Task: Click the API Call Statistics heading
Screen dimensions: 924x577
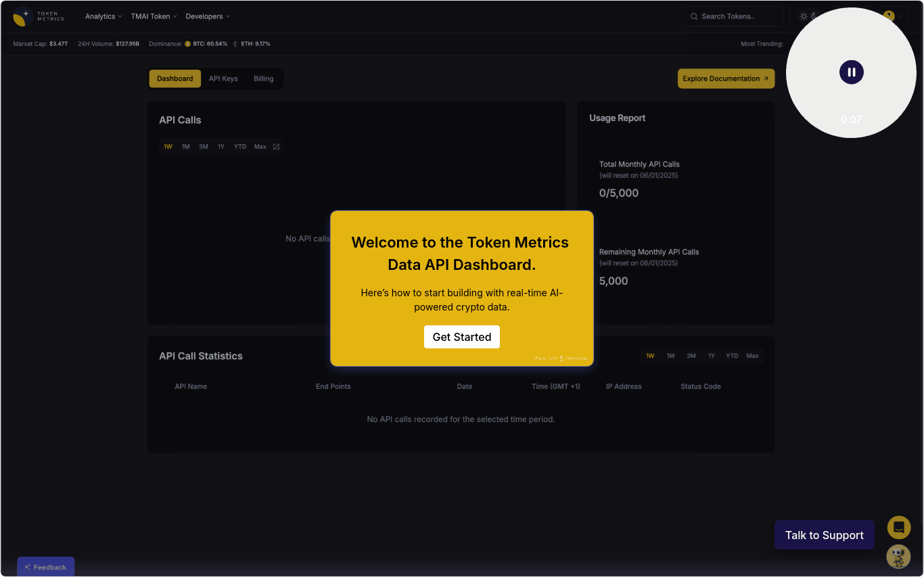Action: click(201, 356)
